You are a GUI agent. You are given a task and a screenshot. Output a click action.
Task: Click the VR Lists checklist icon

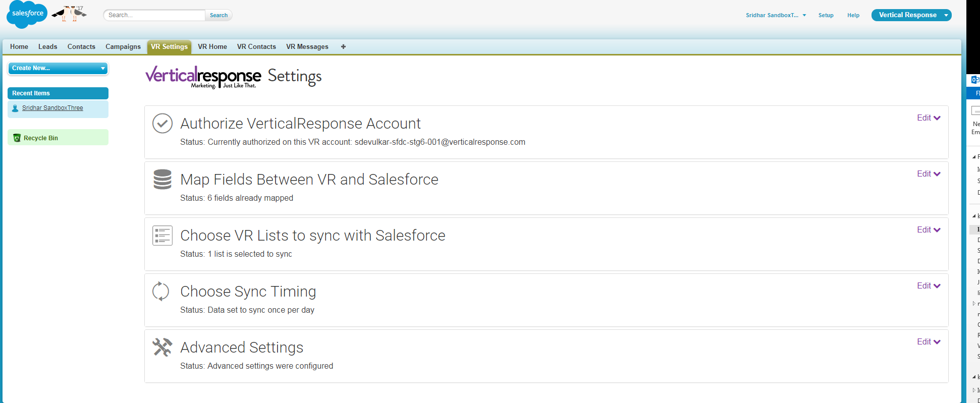tap(162, 236)
